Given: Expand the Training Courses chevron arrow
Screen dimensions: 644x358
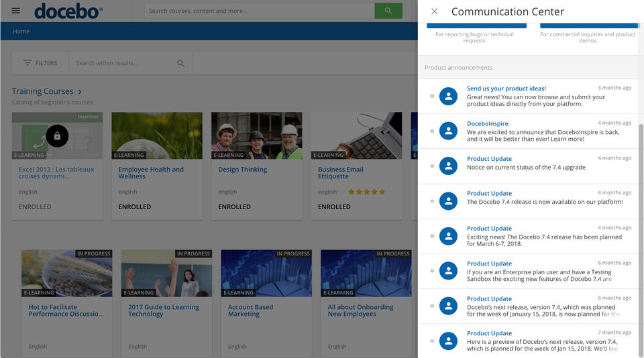Looking at the screenshot, I should pos(80,92).
